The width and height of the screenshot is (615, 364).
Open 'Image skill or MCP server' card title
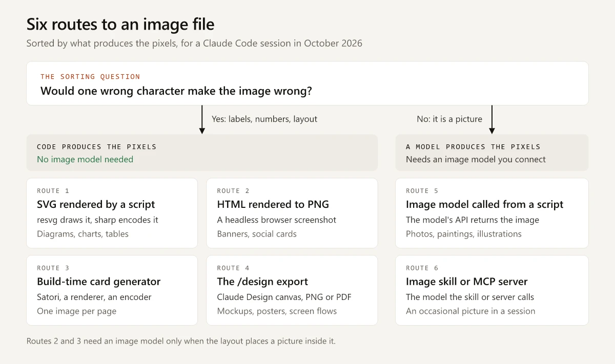(467, 282)
